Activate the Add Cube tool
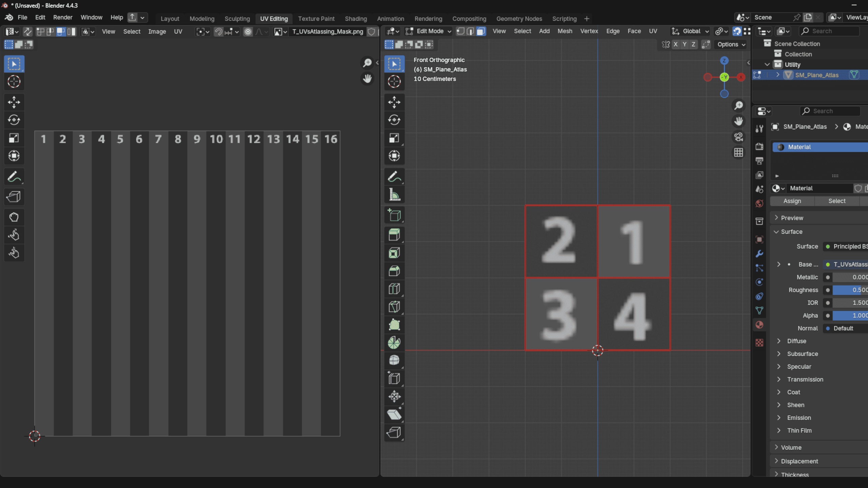The image size is (868, 488). click(x=394, y=215)
